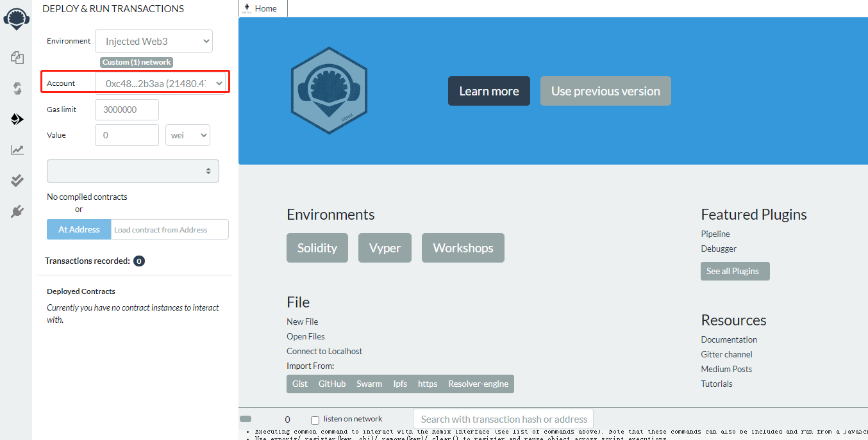Import from Ipfs button
868x440 pixels.
coord(400,384)
